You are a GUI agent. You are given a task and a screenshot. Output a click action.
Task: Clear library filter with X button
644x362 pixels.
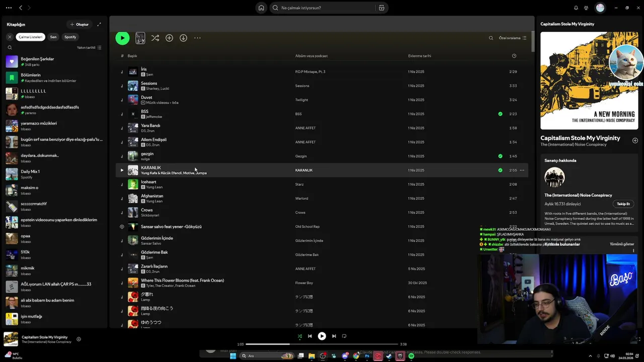[x=10, y=37]
